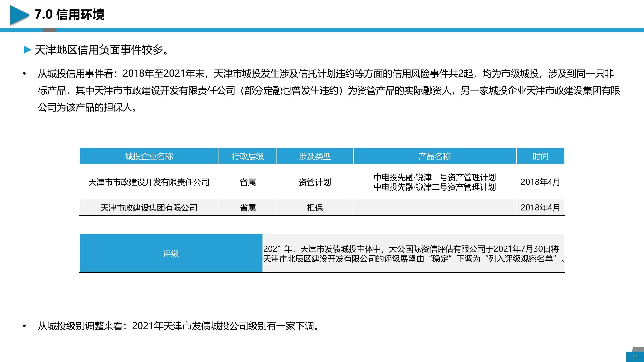
Task: Click the table header "城投企业名称"
Action: [x=149, y=156]
